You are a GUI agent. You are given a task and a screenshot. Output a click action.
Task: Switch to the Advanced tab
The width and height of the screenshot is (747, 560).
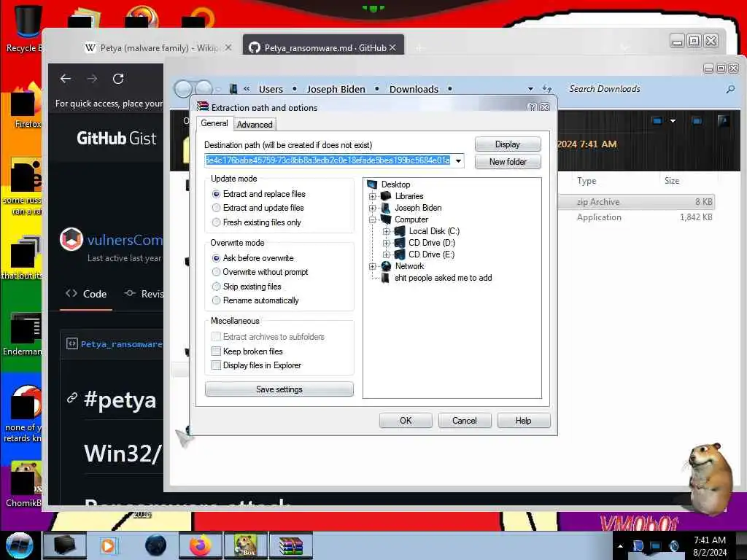click(255, 124)
